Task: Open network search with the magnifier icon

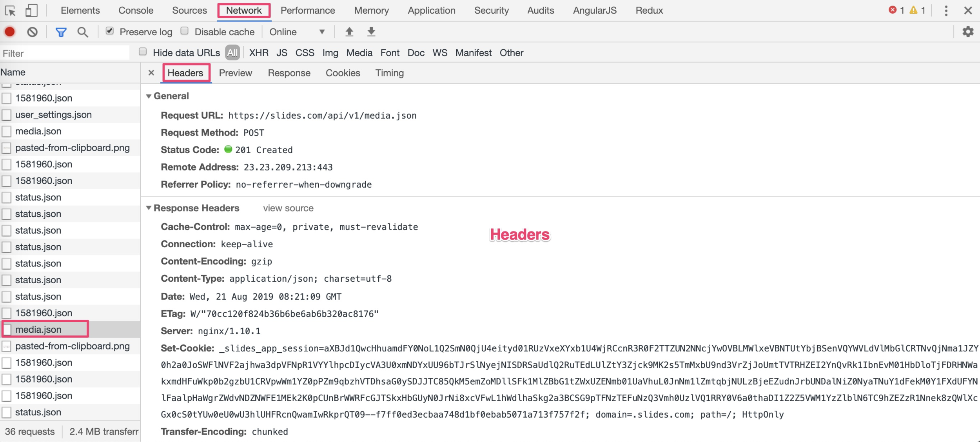Action: coord(82,32)
